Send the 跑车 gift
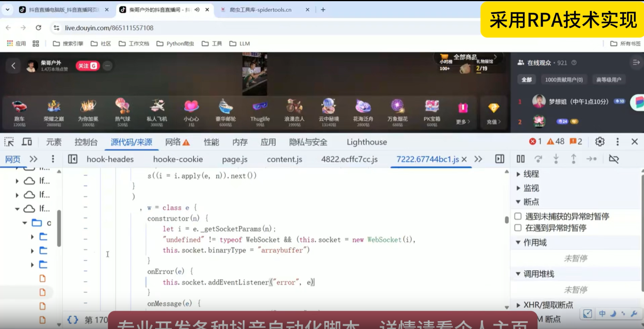Screen dimensions: 644x329 coord(19,113)
